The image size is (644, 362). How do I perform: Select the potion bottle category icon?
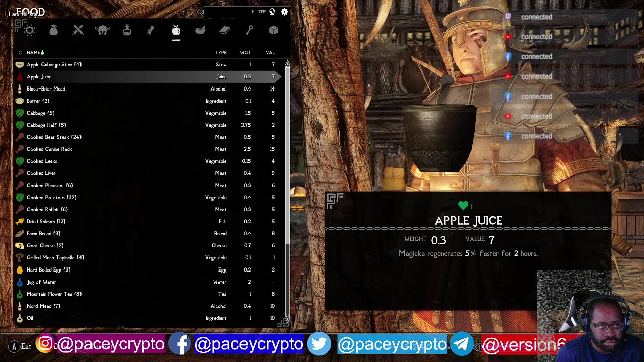point(127,31)
